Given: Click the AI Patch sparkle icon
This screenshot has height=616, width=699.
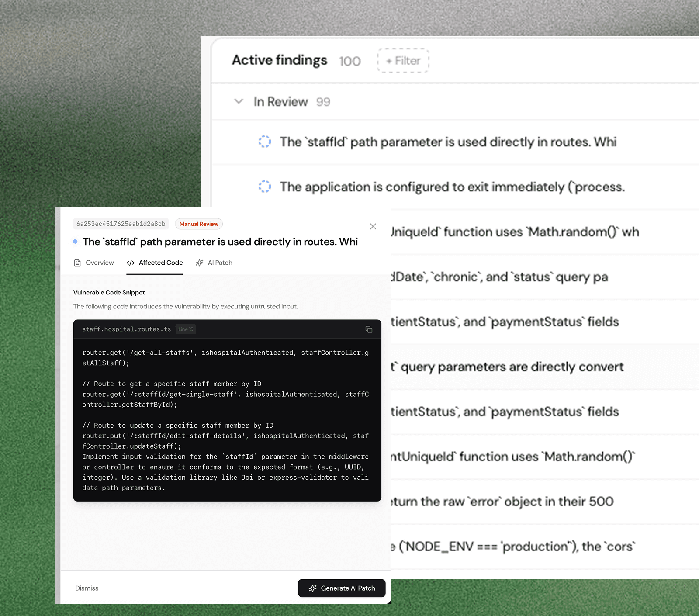Looking at the screenshot, I should pyautogui.click(x=200, y=263).
